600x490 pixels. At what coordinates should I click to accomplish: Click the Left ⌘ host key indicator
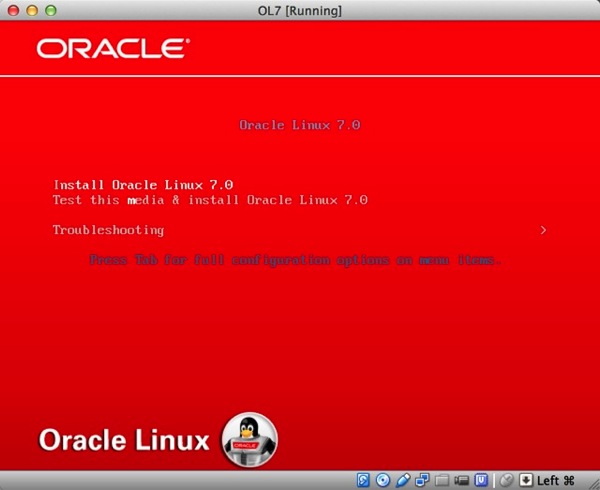click(555, 480)
